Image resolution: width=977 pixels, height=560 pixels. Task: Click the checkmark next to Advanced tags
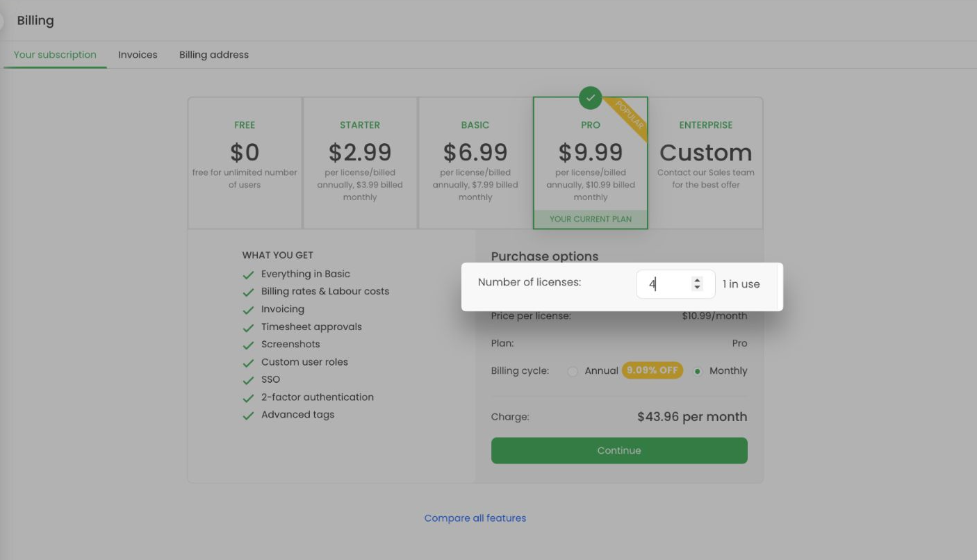pyautogui.click(x=248, y=416)
